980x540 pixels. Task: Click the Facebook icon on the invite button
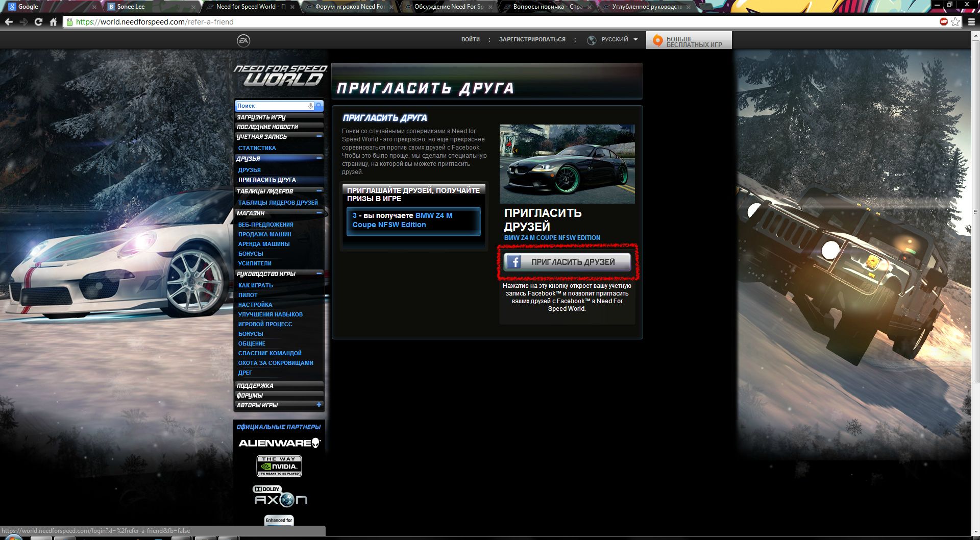513,262
